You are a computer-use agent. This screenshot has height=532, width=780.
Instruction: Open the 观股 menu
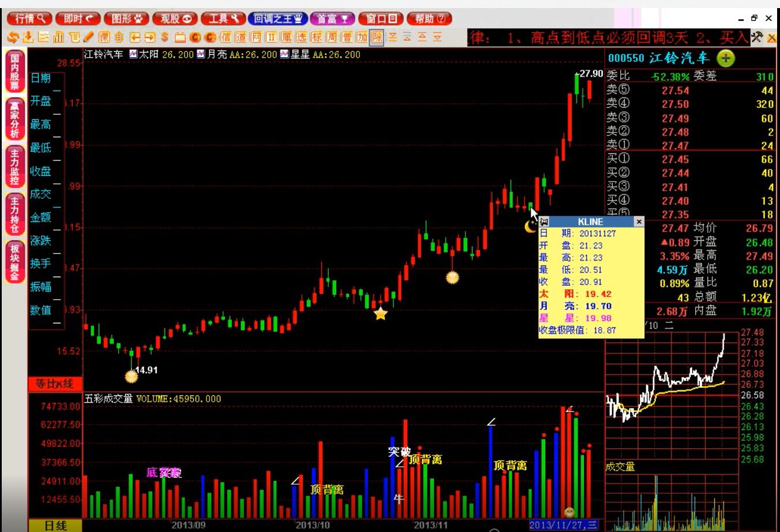click(175, 18)
